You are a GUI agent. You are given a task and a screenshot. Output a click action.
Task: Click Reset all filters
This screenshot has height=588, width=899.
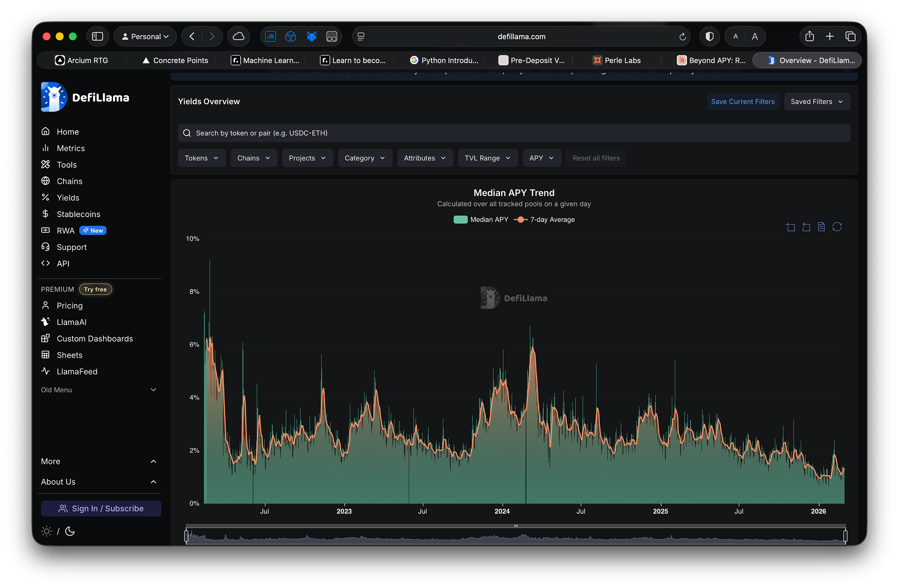click(x=596, y=158)
